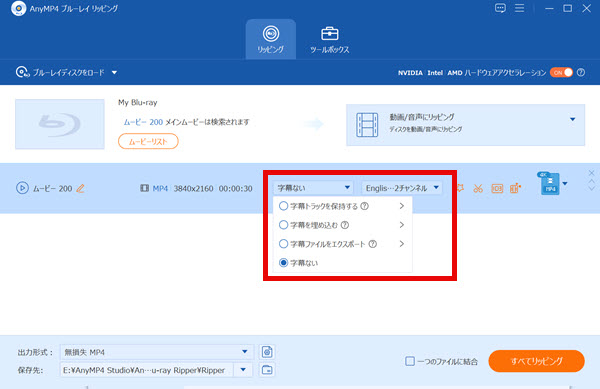
Task: Open the output folder icon
Action: 267,370
